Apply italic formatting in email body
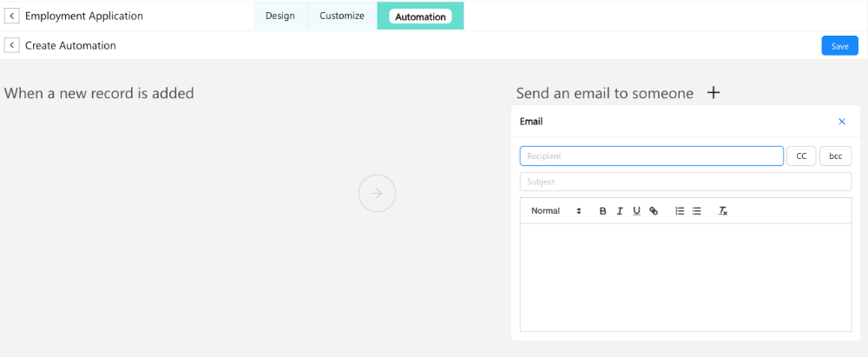Image resolution: width=868 pixels, height=357 pixels. tap(620, 211)
